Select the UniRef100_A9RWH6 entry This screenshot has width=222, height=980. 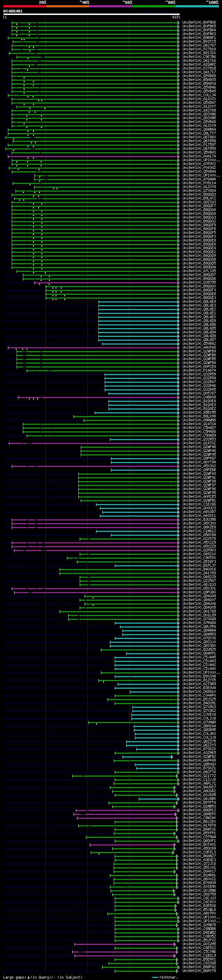click(199, 420)
